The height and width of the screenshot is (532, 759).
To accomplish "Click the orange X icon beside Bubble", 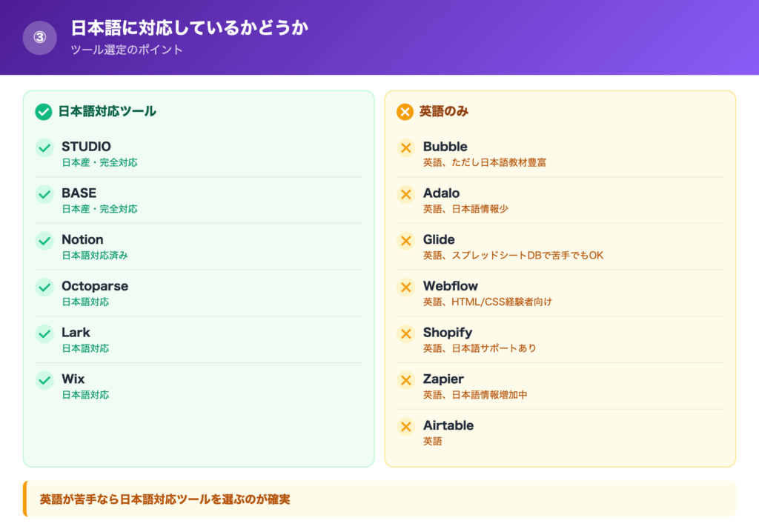I will click(405, 148).
